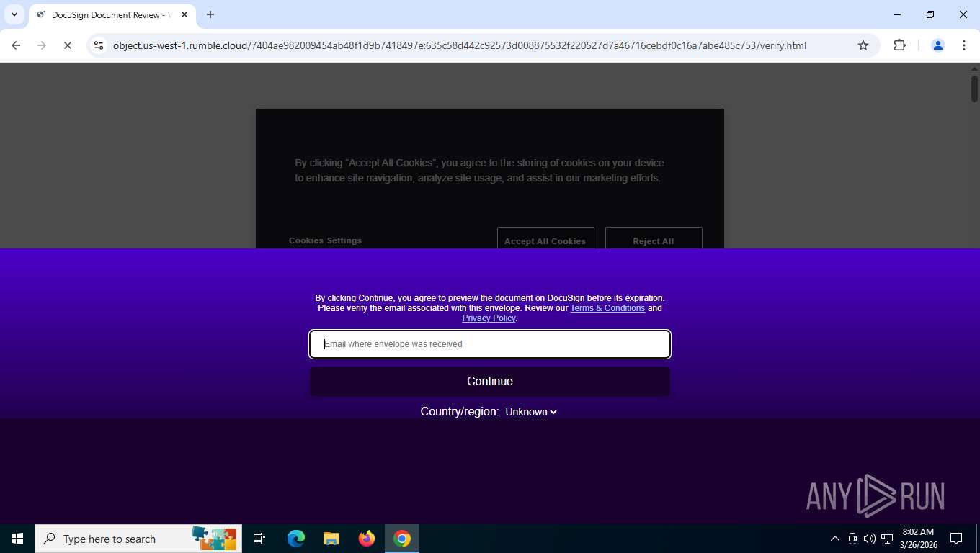Open Task View on the taskbar
The width and height of the screenshot is (980, 553).
click(x=259, y=539)
